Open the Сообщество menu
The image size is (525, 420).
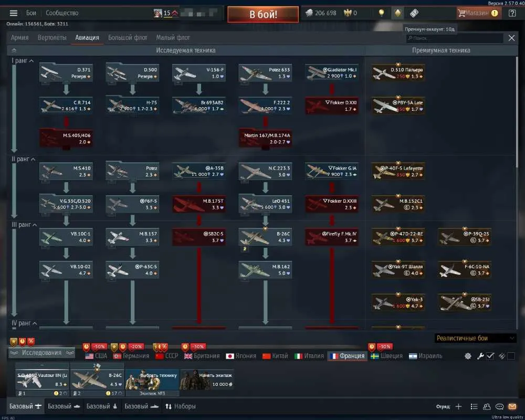click(x=62, y=13)
